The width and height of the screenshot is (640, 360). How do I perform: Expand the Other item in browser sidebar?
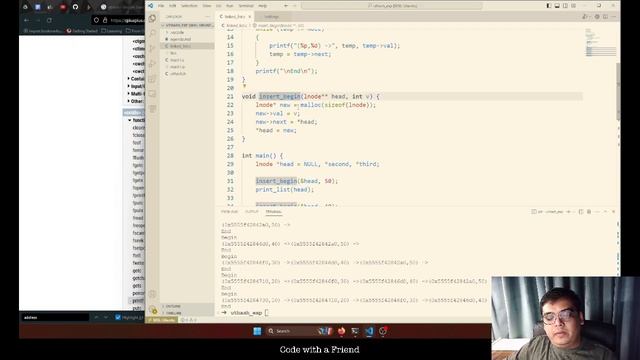[x=135, y=101]
